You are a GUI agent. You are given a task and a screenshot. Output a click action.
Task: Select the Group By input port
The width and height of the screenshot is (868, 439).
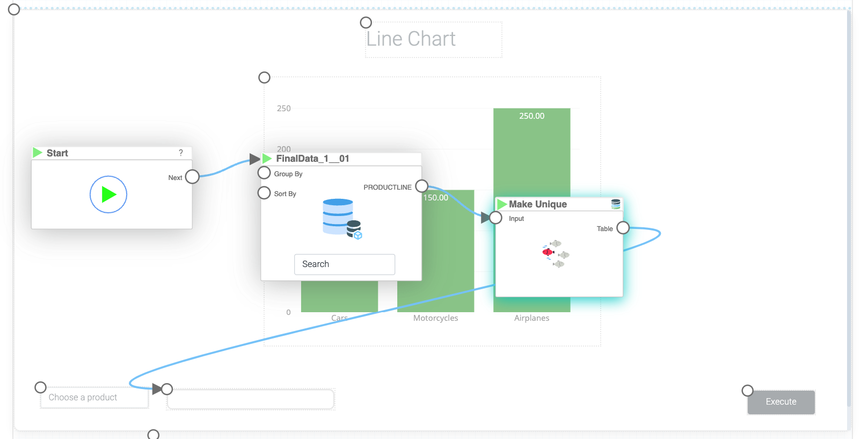pyautogui.click(x=264, y=173)
